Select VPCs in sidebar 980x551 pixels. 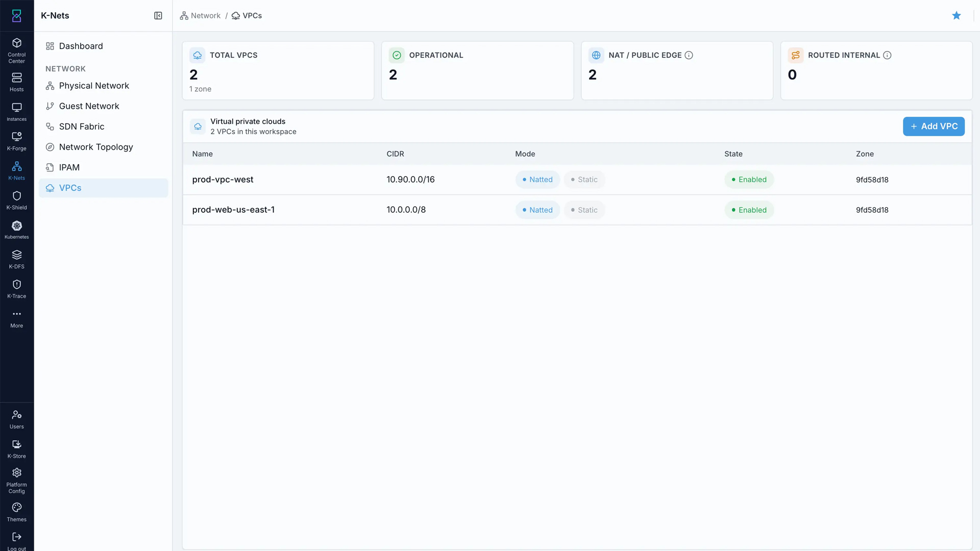(x=104, y=188)
